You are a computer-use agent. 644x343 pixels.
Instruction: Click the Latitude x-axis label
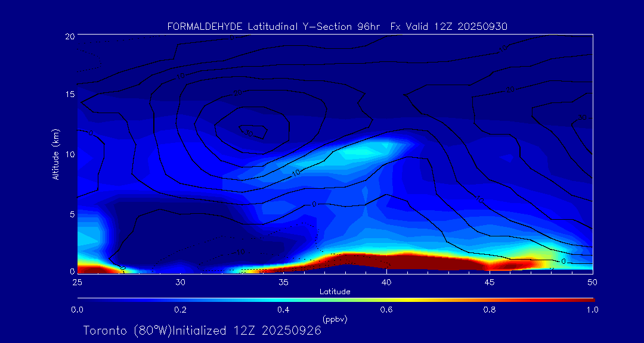[x=335, y=291]
